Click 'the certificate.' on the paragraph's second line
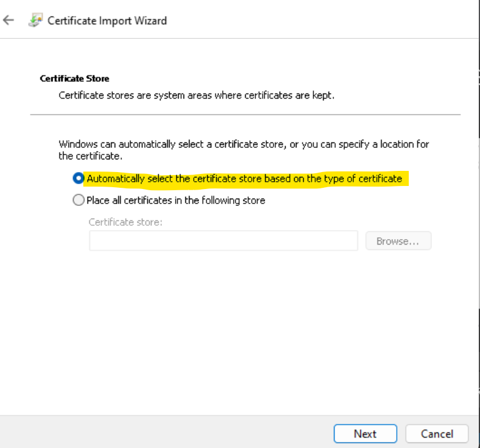 point(91,156)
